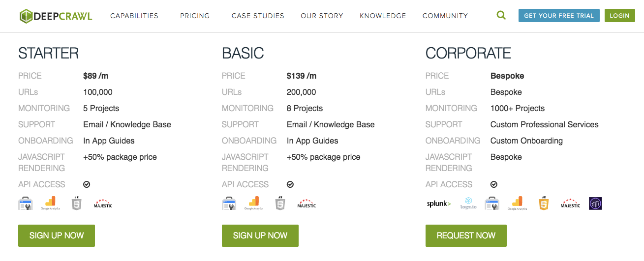The image size is (644, 261).
Task: Click orange HTML5 icon in Corporate plan
Action: [543, 203]
